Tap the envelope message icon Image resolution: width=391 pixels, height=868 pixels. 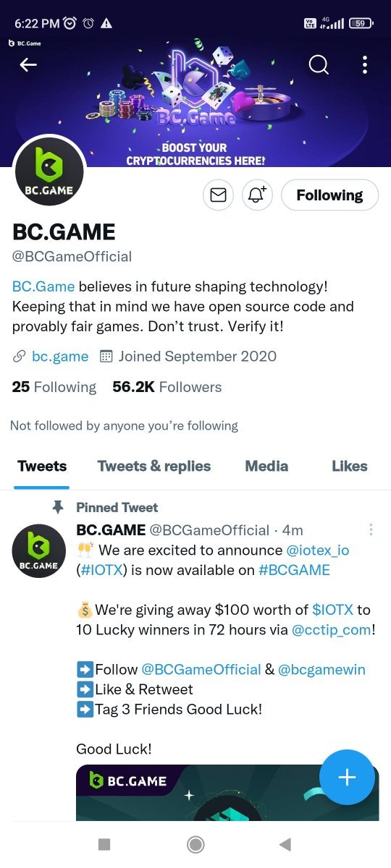(218, 195)
